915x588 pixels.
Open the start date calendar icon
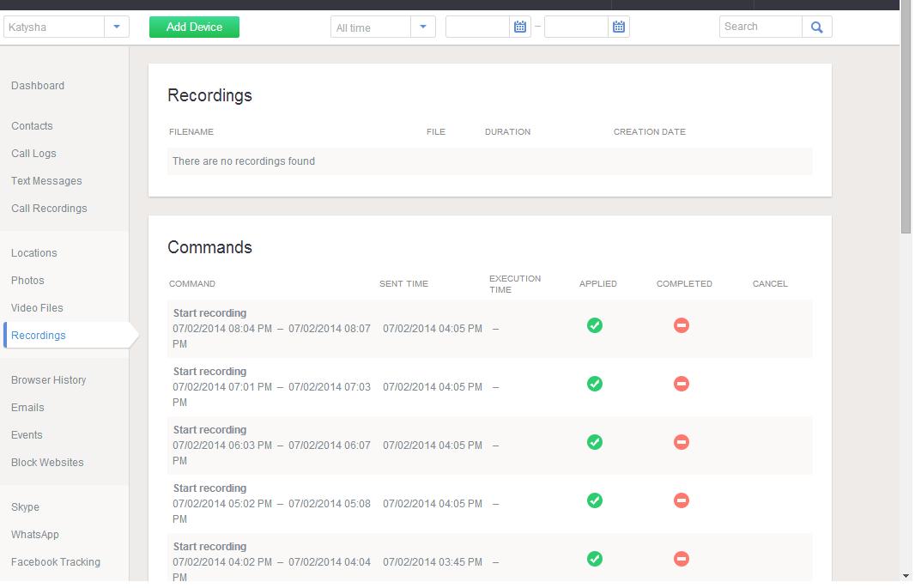point(520,27)
